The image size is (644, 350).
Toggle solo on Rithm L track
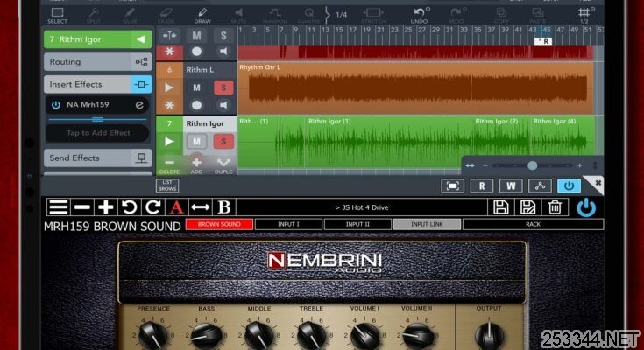click(x=223, y=87)
